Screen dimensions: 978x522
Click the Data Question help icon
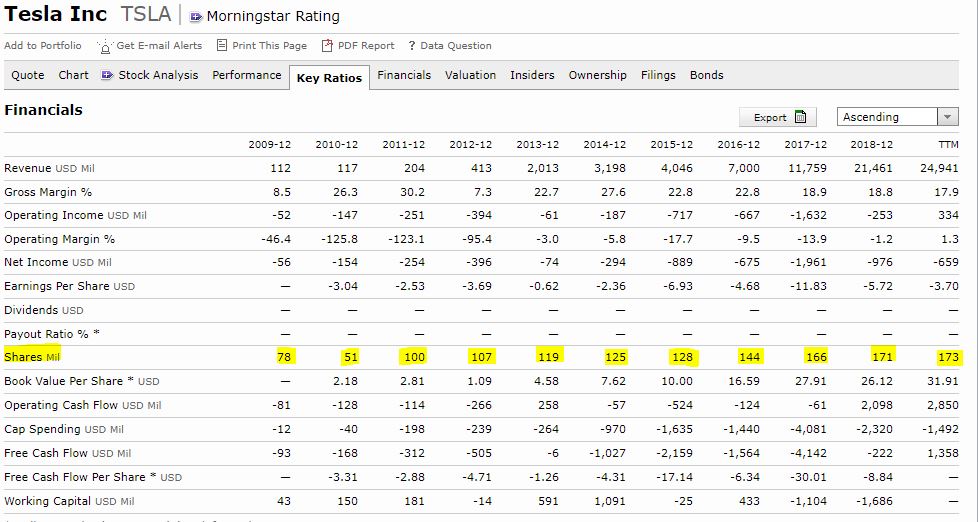point(412,46)
